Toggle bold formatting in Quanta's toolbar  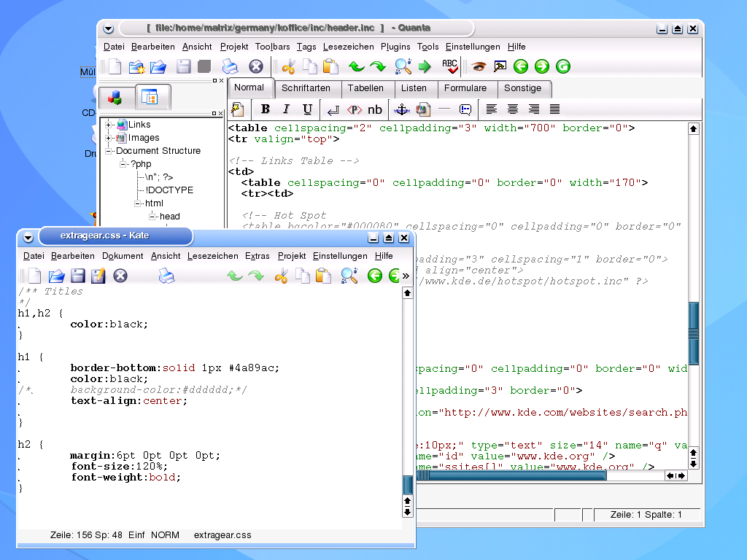(266, 109)
